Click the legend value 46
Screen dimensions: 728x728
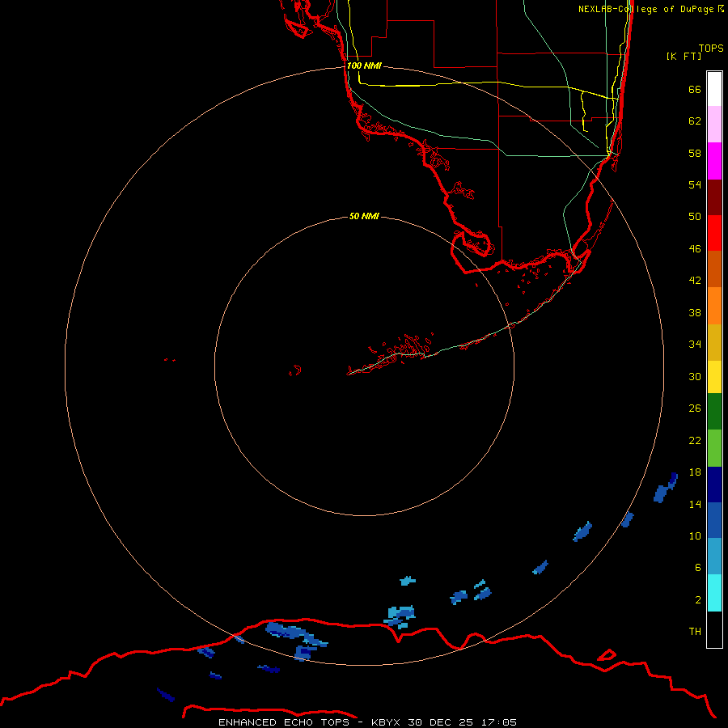point(695,249)
